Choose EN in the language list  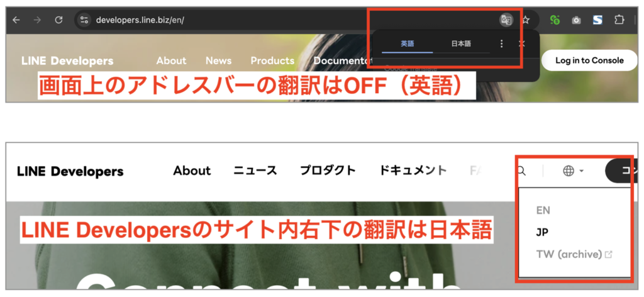click(x=543, y=210)
